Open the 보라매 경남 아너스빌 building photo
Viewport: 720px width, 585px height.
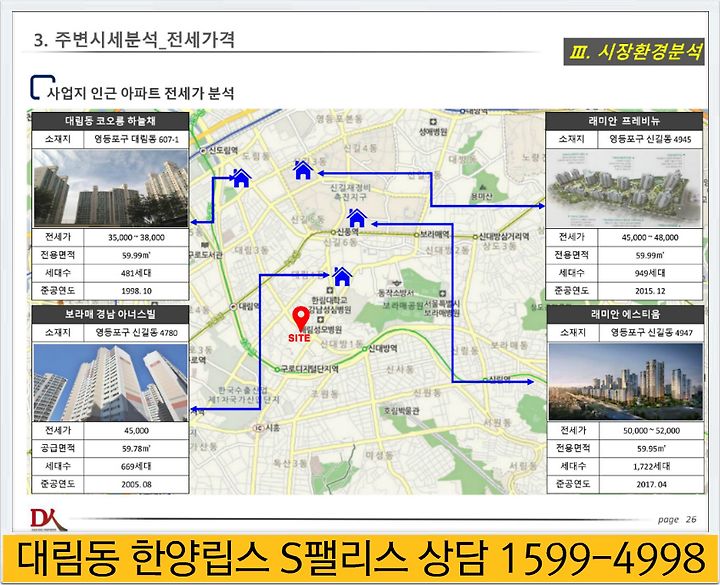pos(110,382)
